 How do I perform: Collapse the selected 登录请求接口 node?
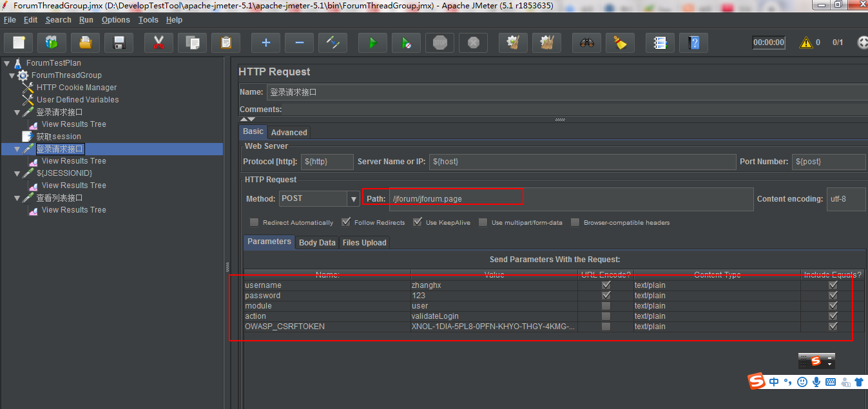click(17, 149)
